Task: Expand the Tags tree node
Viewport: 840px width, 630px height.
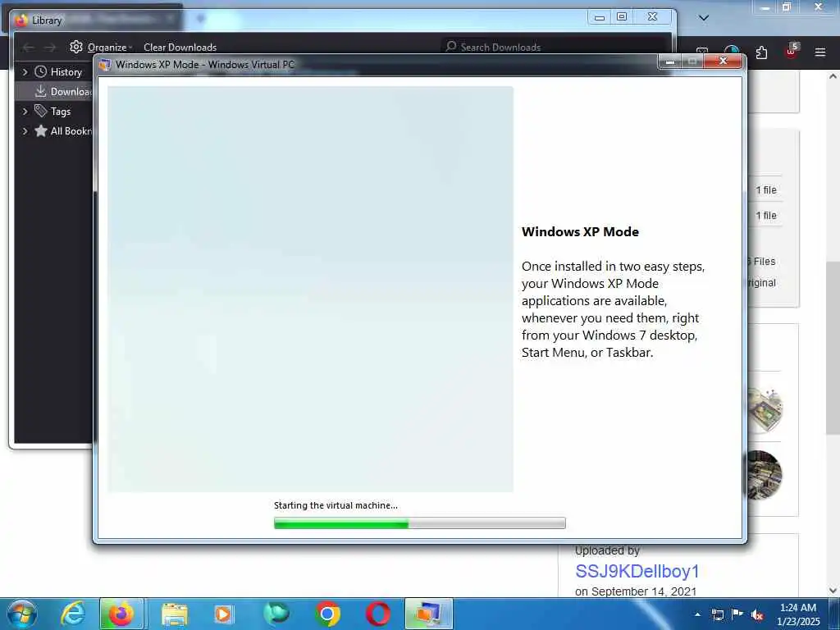Action: click(x=25, y=111)
